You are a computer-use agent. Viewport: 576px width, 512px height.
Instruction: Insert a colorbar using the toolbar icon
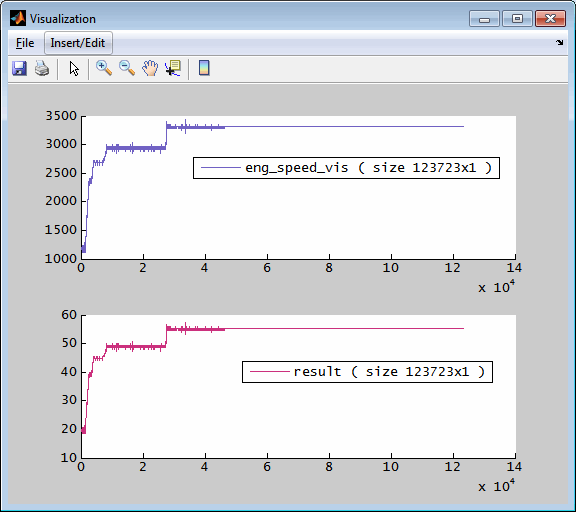pos(204,68)
